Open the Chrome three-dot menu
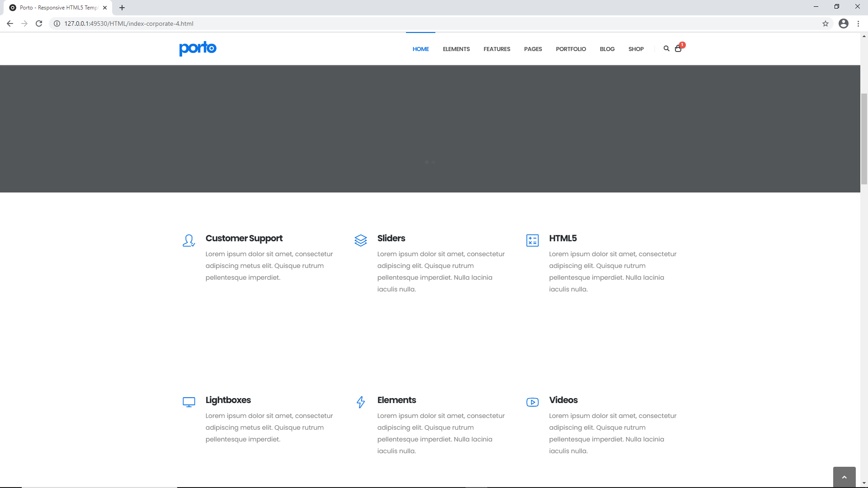Image resolution: width=868 pixels, height=488 pixels. click(858, 23)
